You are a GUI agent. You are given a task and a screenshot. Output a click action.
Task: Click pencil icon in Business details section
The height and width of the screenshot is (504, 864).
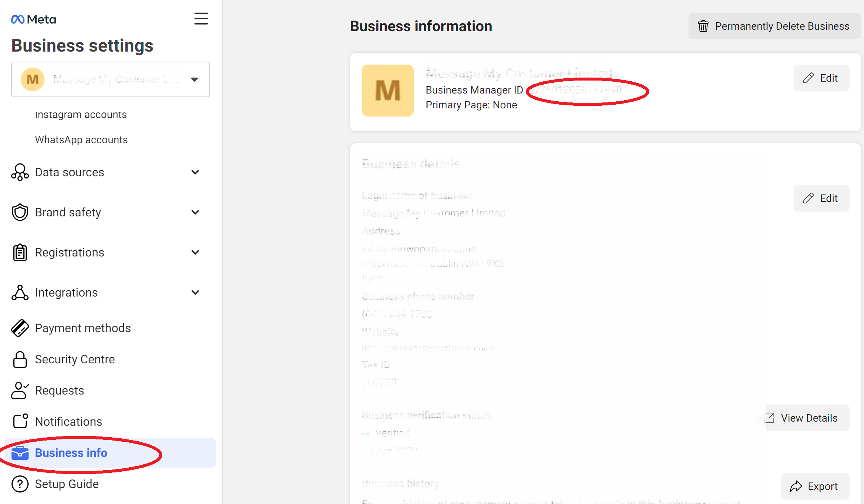tap(808, 198)
